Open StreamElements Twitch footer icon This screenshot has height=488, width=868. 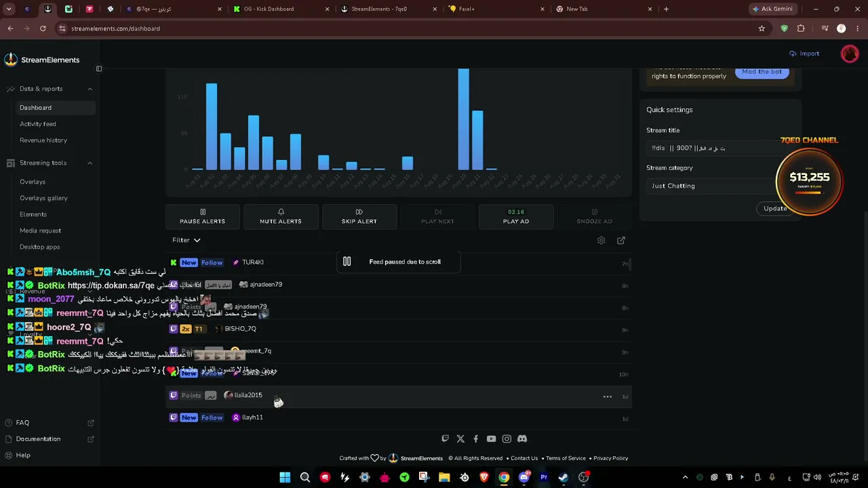[x=445, y=439]
